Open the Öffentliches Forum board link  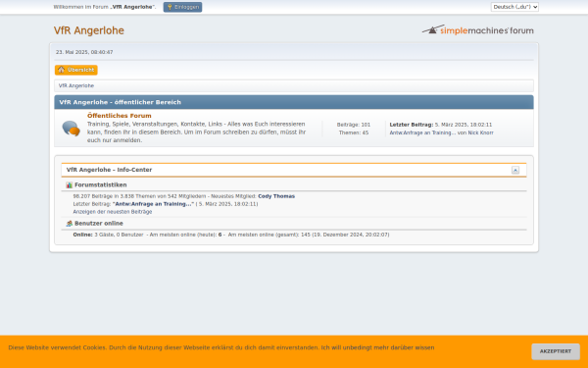click(x=120, y=116)
